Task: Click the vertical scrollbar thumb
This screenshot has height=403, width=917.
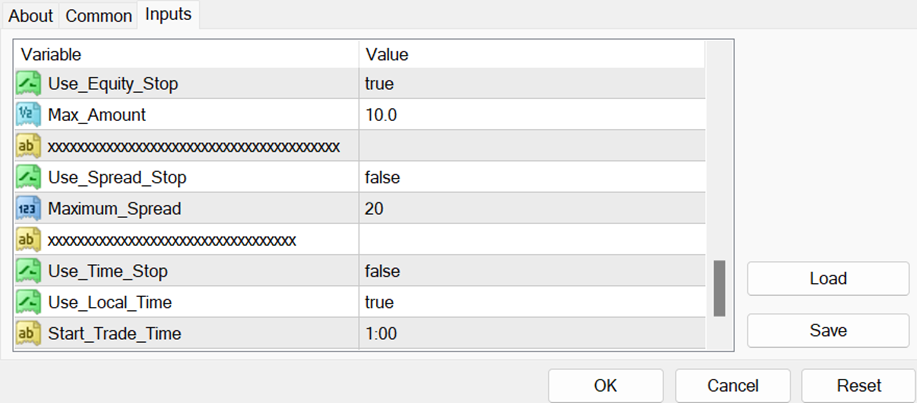Action: (x=719, y=289)
